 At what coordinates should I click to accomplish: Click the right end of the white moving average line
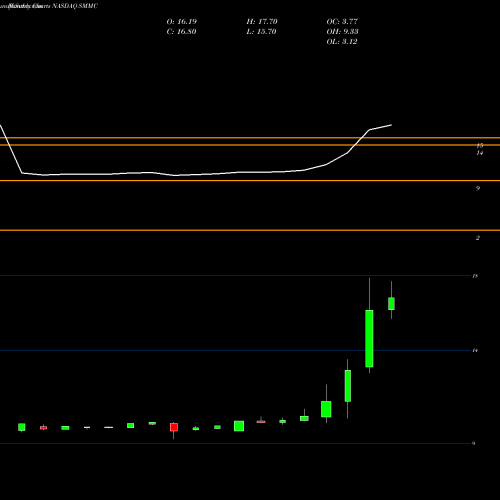tap(391, 125)
